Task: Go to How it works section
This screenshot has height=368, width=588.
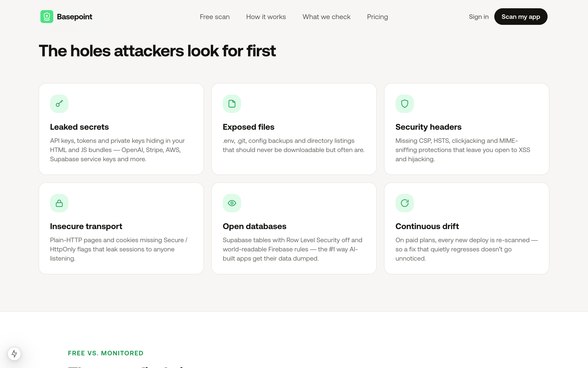Action: (x=266, y=17)
